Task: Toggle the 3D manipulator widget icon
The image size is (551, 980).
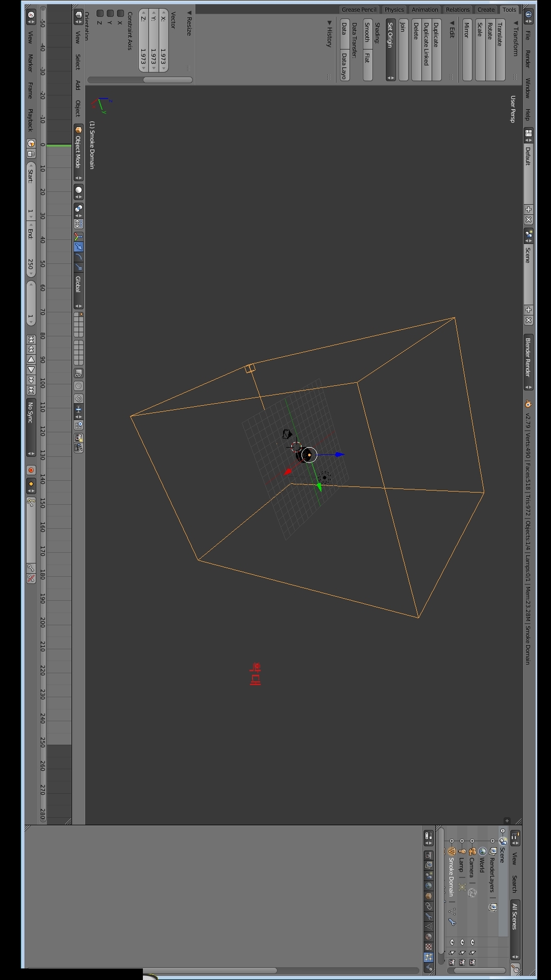Action: click(x=79, y=237)
